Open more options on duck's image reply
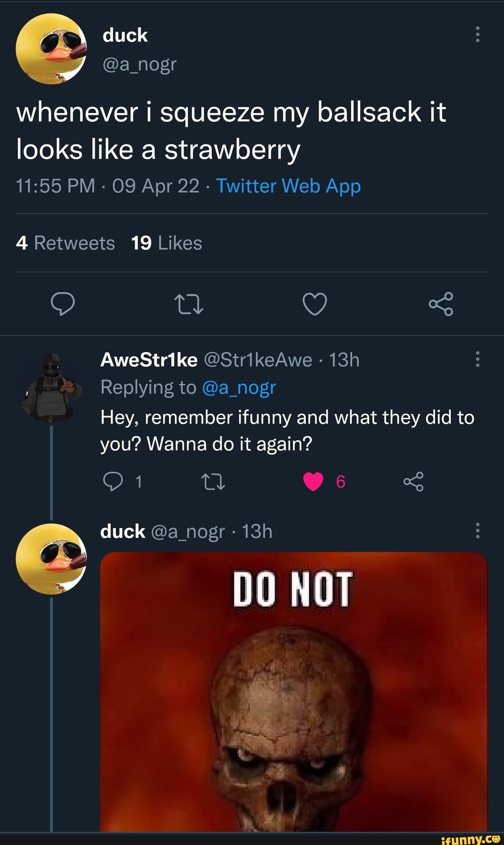Viewport: 504px width, 845px height. [x=477, y=531]
